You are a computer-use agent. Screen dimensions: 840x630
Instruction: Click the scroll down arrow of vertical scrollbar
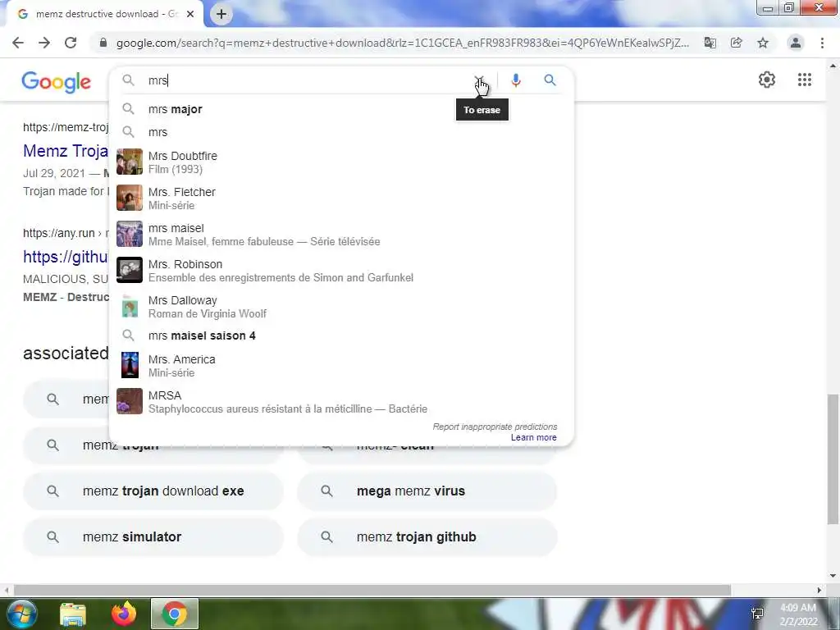coord(833,576)
